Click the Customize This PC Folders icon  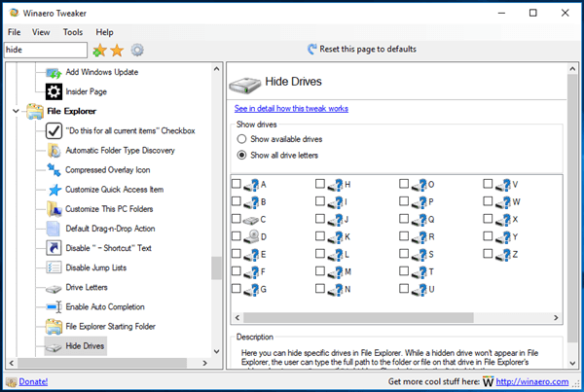pos(54,209)
